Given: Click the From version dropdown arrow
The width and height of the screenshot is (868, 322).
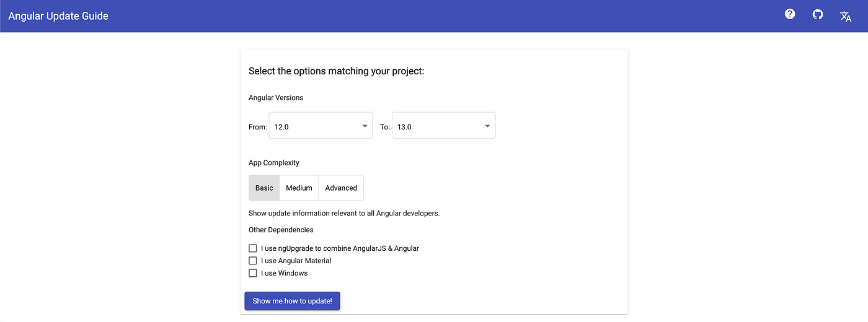Looking at the screenshot, I should pos(365,126).
